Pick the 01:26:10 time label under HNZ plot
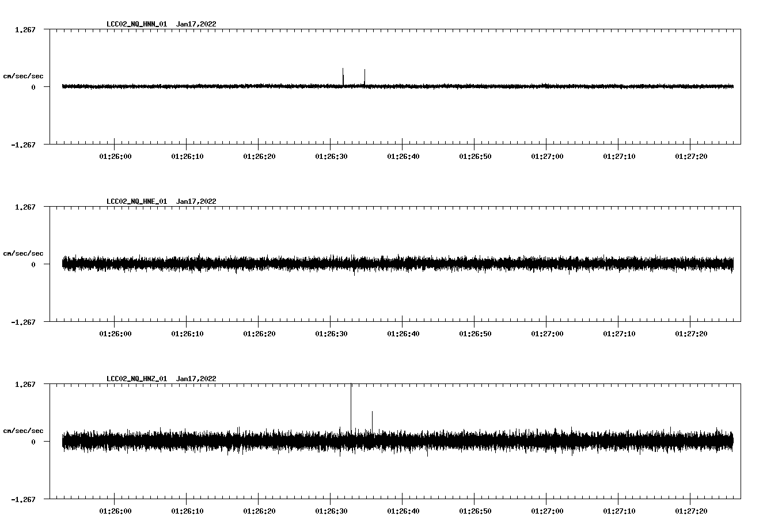This screenshot has width=782, height=532. [187, 511]
